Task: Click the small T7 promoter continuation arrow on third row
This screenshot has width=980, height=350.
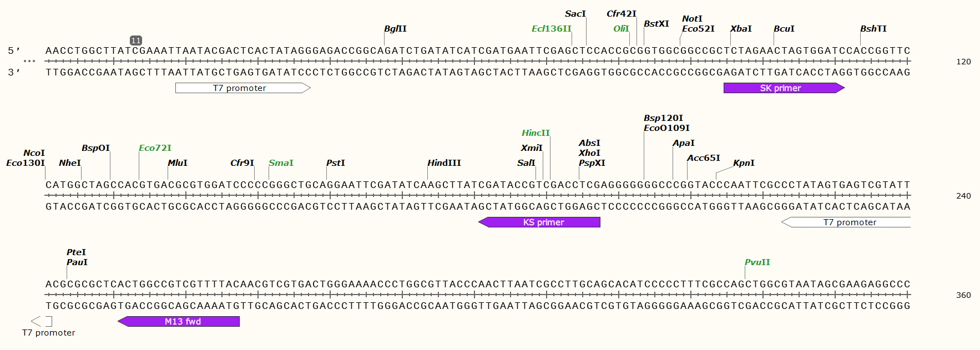Action: (42, 321)
